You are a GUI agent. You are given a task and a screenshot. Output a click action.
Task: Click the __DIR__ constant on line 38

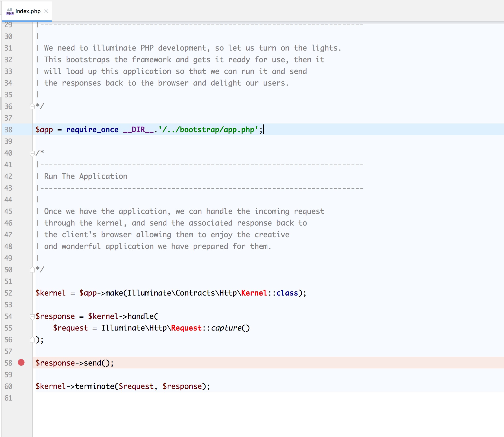click(x=138, y=130)
